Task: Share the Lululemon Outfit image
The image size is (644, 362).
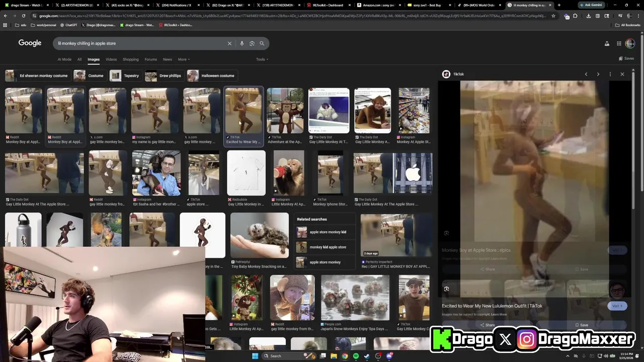Action: 488,325
